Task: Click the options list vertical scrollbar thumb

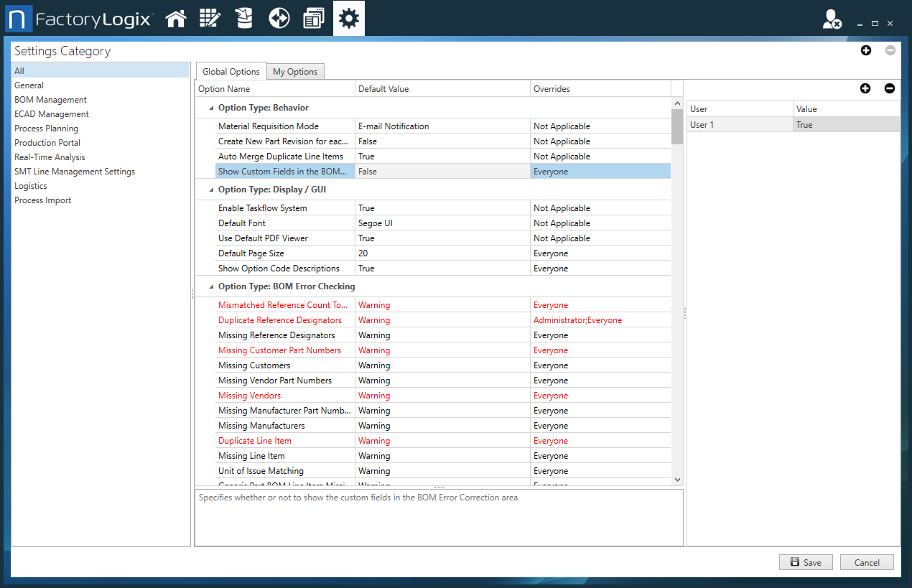Action: pyautogui.click(x=676, y=127)
